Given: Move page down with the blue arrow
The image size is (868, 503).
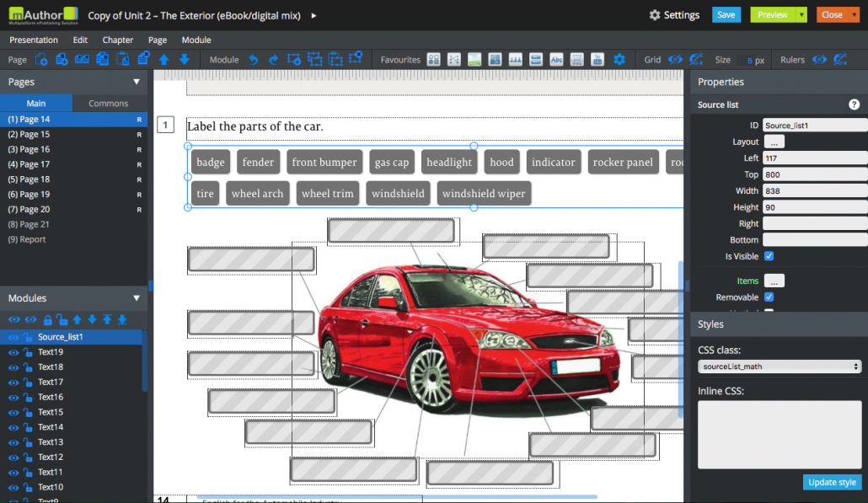Looking at the screenshot, I should 185,59.
